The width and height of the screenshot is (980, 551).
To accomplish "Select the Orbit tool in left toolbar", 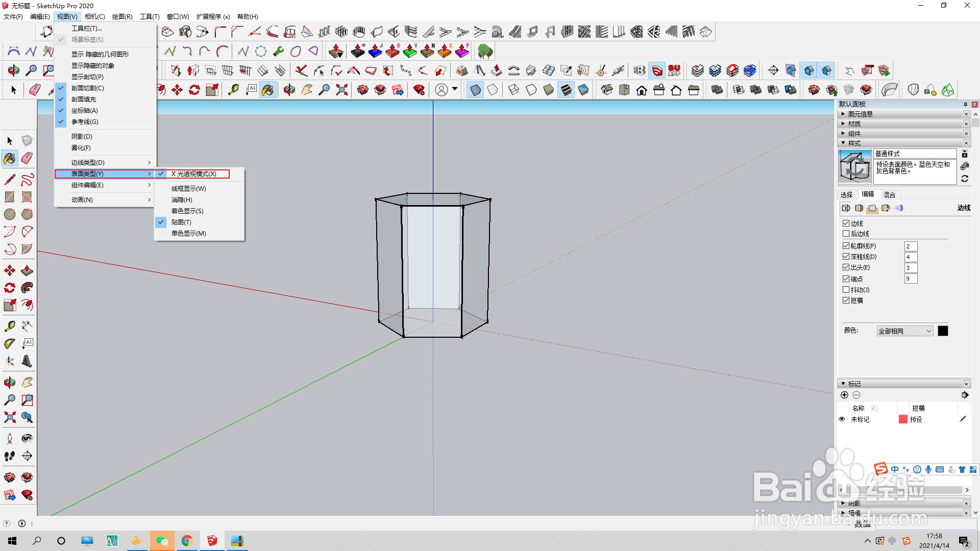I will 10,383.
